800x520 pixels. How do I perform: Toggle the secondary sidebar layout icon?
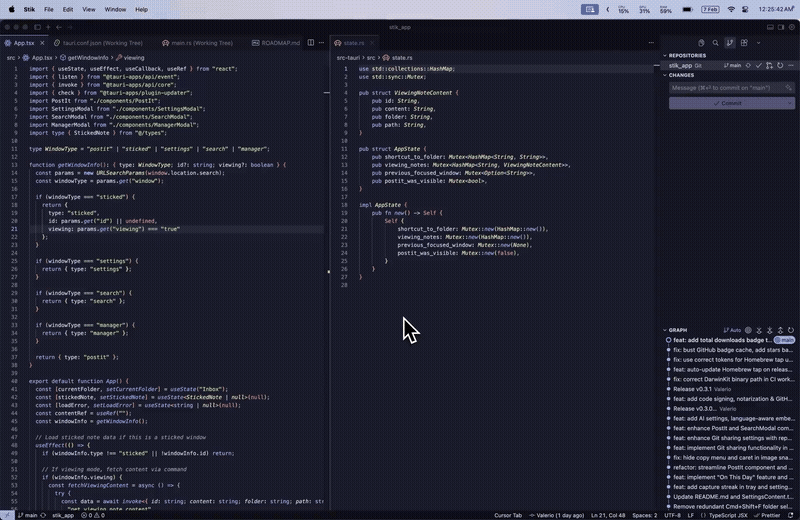tap(781, 27)
